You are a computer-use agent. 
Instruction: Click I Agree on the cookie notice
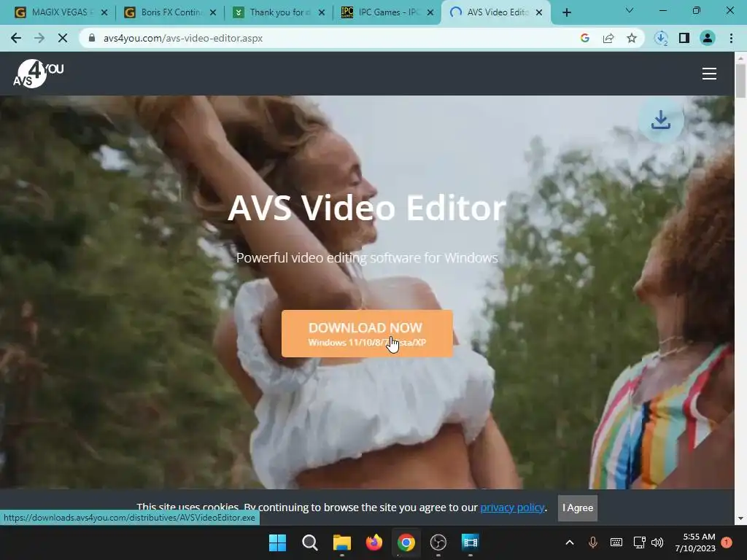(x=578, y=507)
